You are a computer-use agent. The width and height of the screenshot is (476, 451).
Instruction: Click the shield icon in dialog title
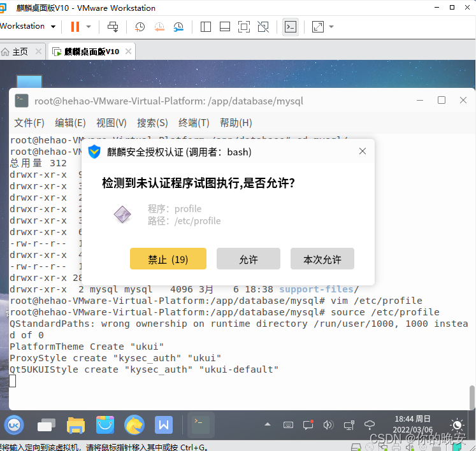click(94, 151)
